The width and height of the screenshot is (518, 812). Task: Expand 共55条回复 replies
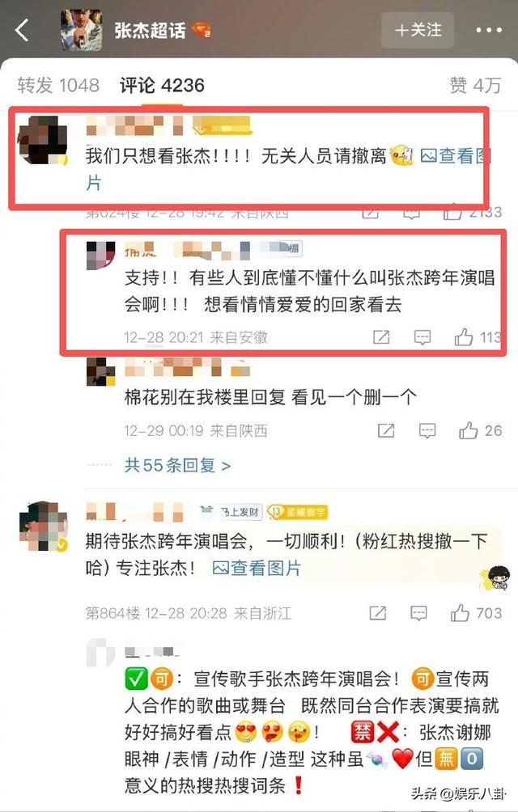[178, 465]
